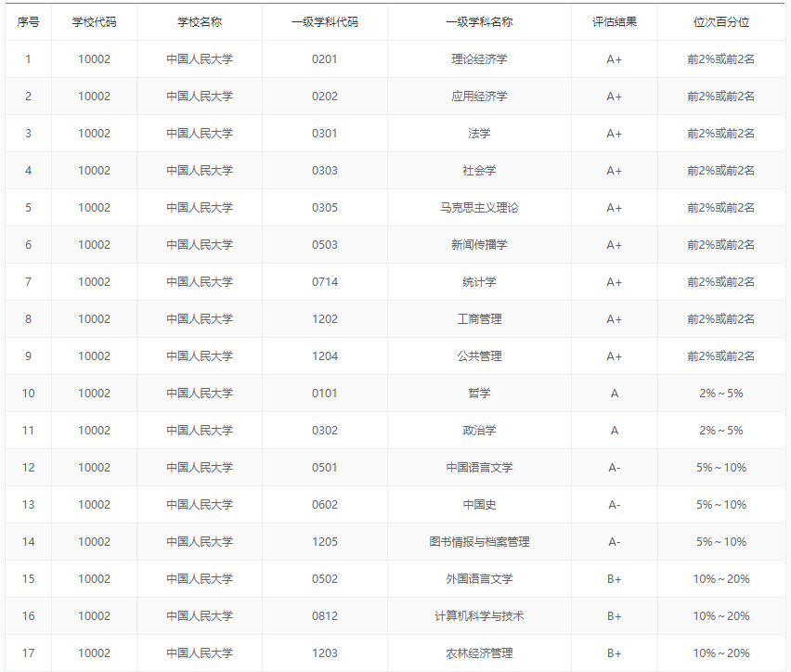This screenshot has height=672, width=791.
Task: Select the 应用经济学 subject cell
Action: pos(479,97)
